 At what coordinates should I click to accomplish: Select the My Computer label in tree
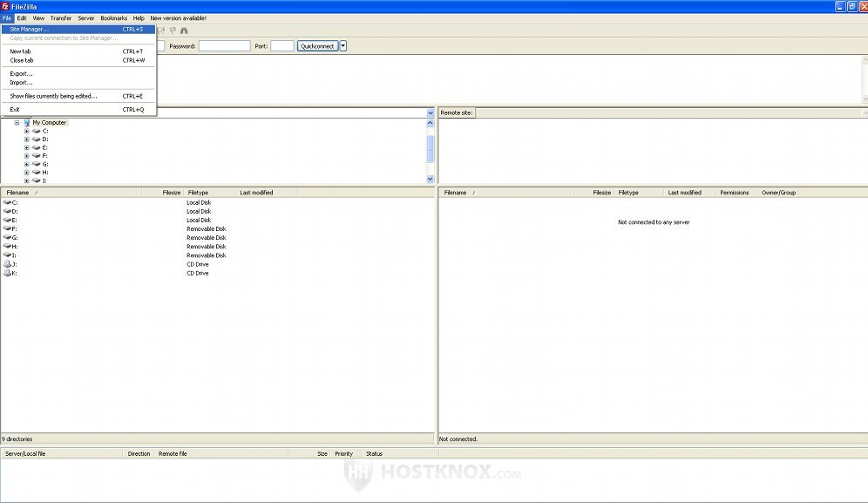pyautogui.click(x=50, y=122)
